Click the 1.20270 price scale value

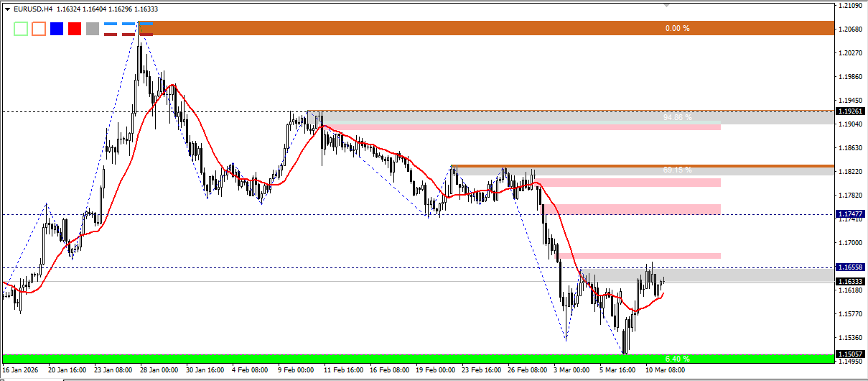coord(851,53)
